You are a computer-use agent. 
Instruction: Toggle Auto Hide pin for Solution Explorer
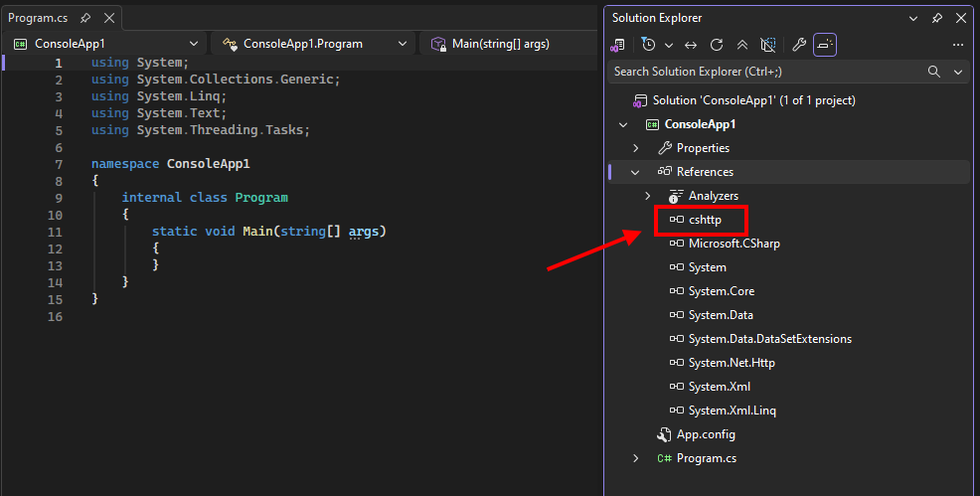click(937, 18)
